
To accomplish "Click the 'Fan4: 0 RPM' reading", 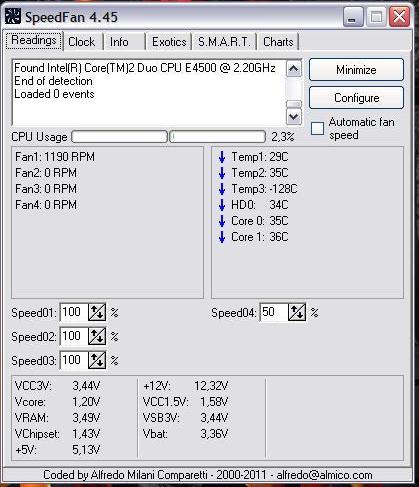I will pyautogui.click(x=46, y=205).
